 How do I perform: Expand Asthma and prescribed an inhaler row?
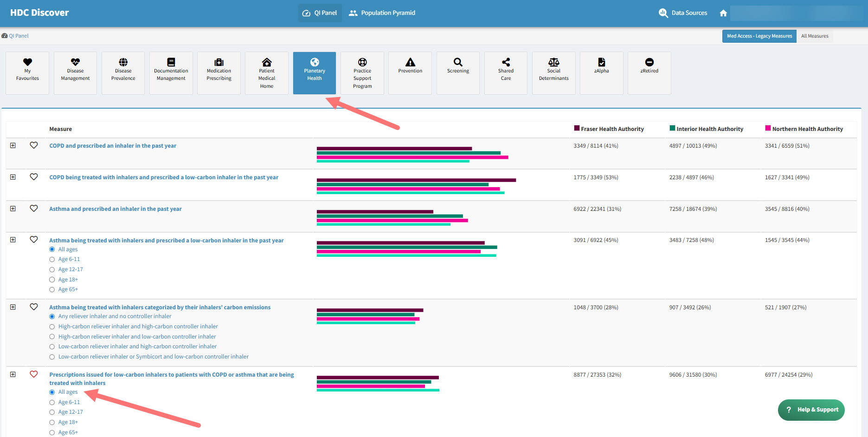pyautogui.click(x=13, y=209)
